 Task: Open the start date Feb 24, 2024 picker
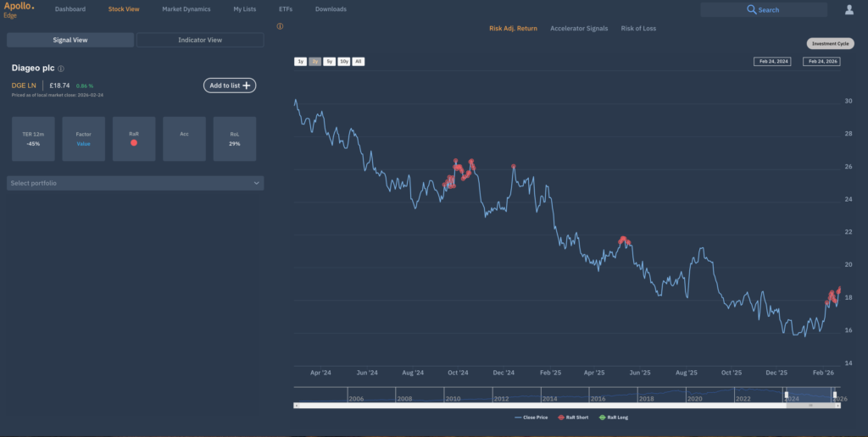point(771,62)
